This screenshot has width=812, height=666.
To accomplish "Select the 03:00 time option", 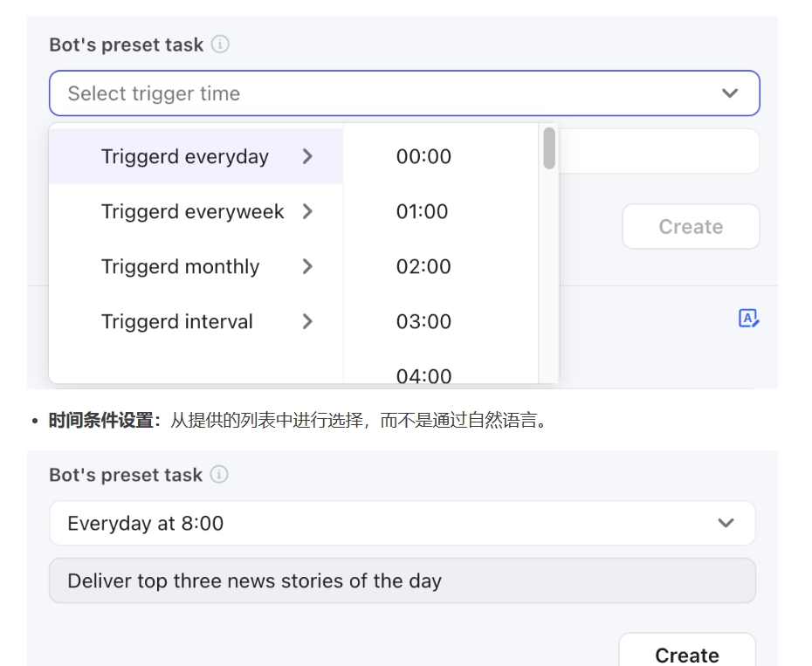I will [x=423, y=322].
